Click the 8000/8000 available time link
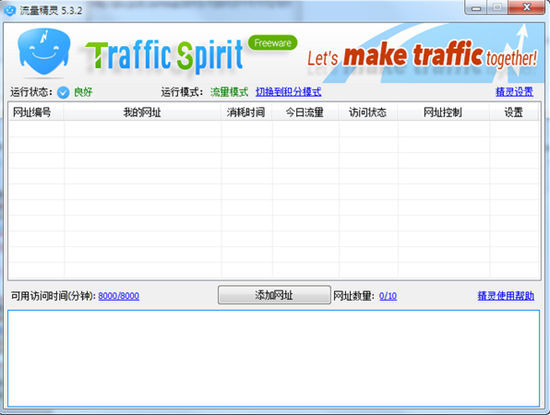Screen dimensions: 550x415 pos(119,296)
